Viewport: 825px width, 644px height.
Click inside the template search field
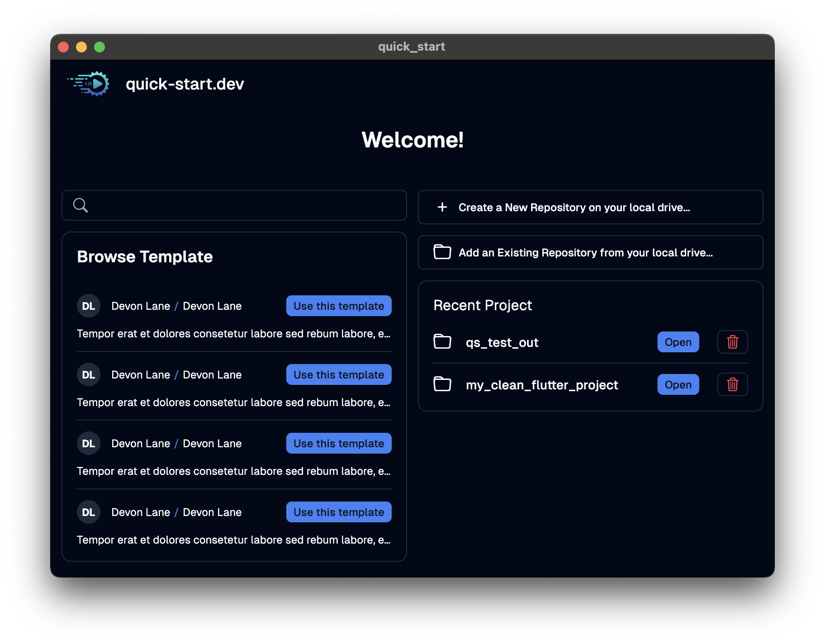point(234,205)
